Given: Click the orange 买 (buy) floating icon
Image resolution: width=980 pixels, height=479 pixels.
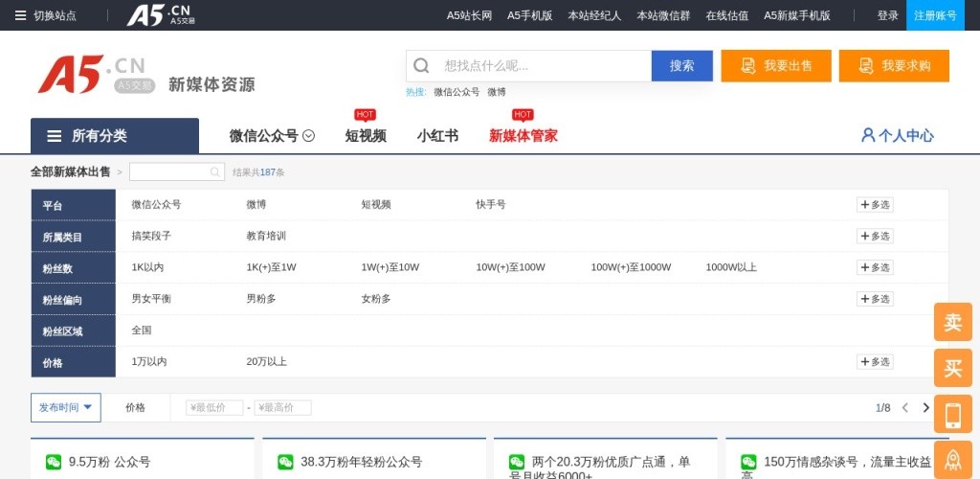Looking at the screenshot, I should [952, 368].
